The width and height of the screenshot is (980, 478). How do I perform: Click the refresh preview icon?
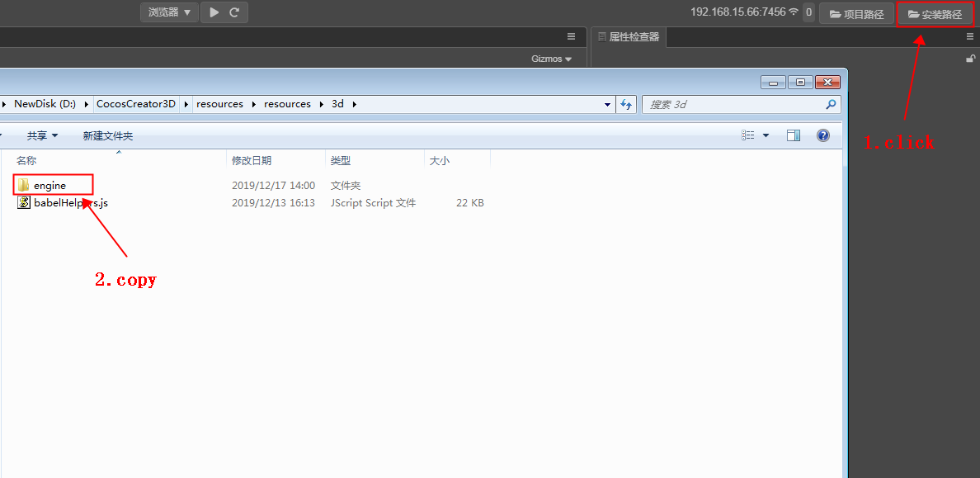pyautogui.click(x=234, y=12)
